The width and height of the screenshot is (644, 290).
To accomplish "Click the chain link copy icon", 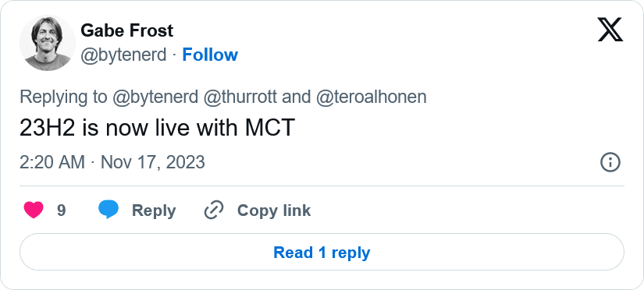I will pyautogui.click(x=214, y=210).
